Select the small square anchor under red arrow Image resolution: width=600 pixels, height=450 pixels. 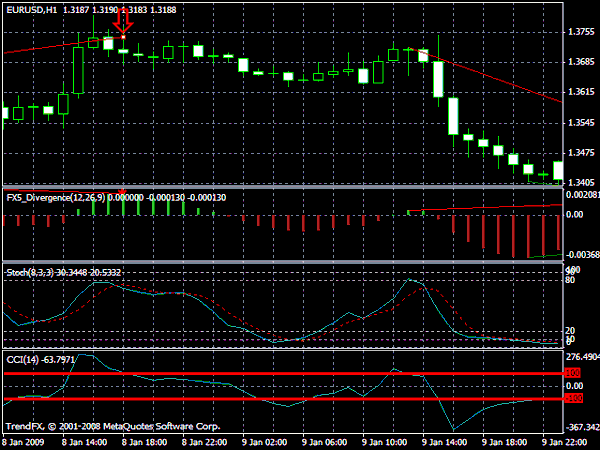(x=123, y=37)
